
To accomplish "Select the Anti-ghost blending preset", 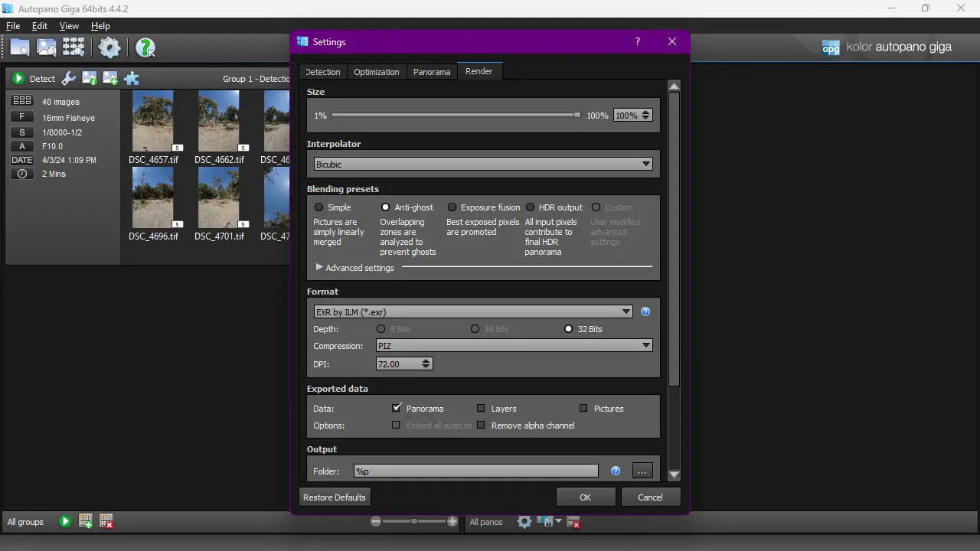I will [x=385, y=207].
